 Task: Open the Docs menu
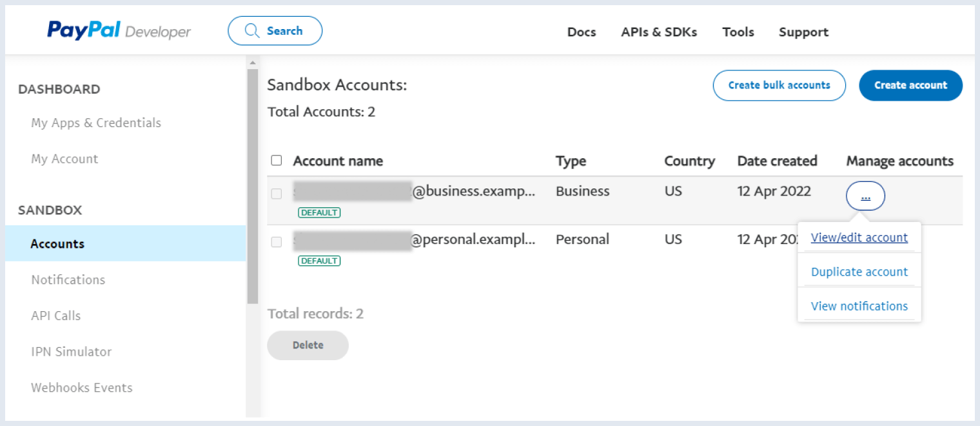point(581,32)
